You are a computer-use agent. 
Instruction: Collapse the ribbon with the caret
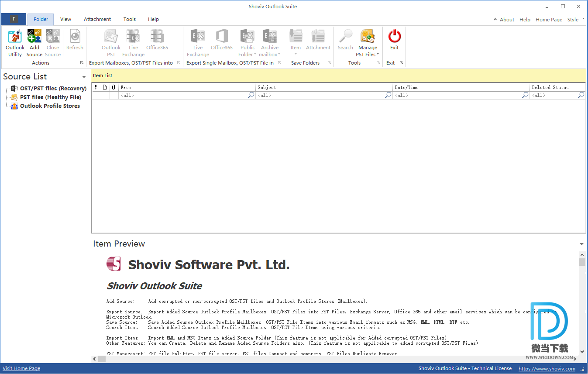pyautogui.click(x=495, y=19)
